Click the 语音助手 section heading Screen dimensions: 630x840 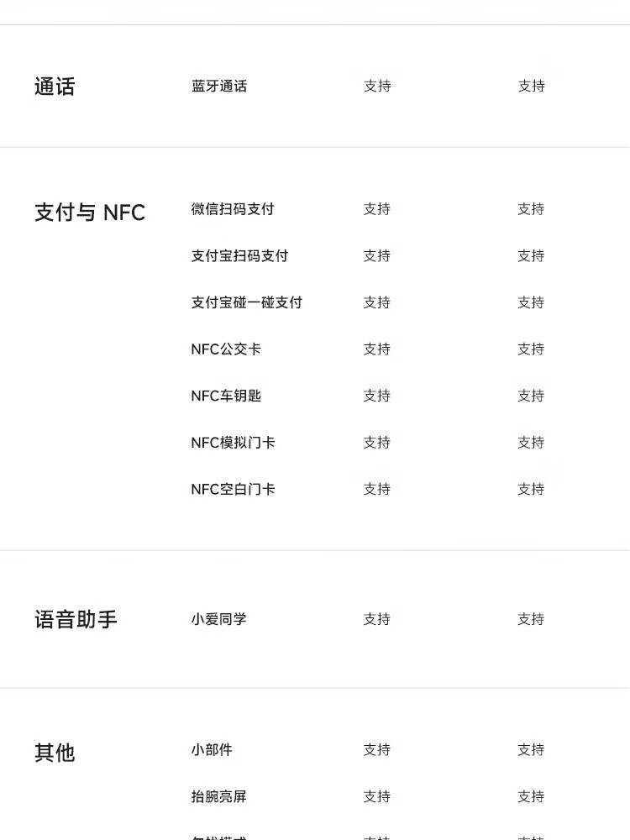pos(76,620)
